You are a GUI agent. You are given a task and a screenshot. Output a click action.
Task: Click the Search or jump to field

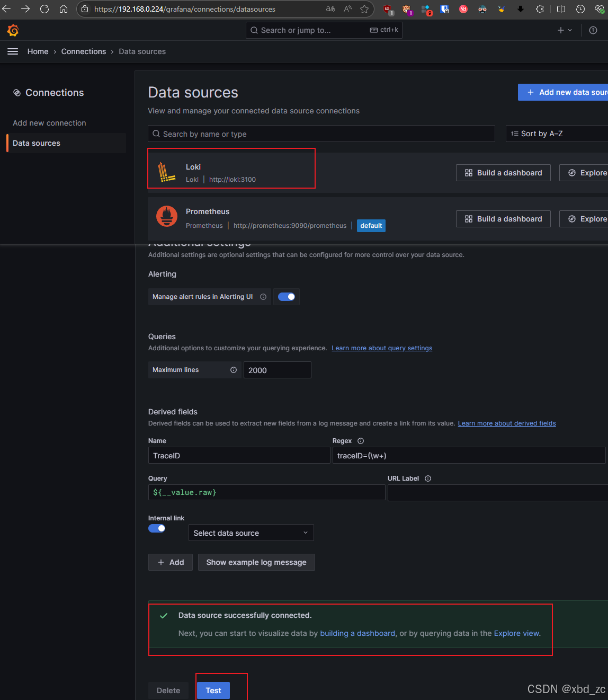(x=324, y=30)
